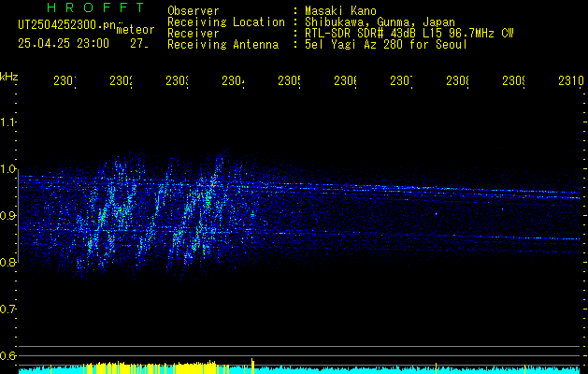Click the 0.7 kHz axis label

tap(7, 309)
